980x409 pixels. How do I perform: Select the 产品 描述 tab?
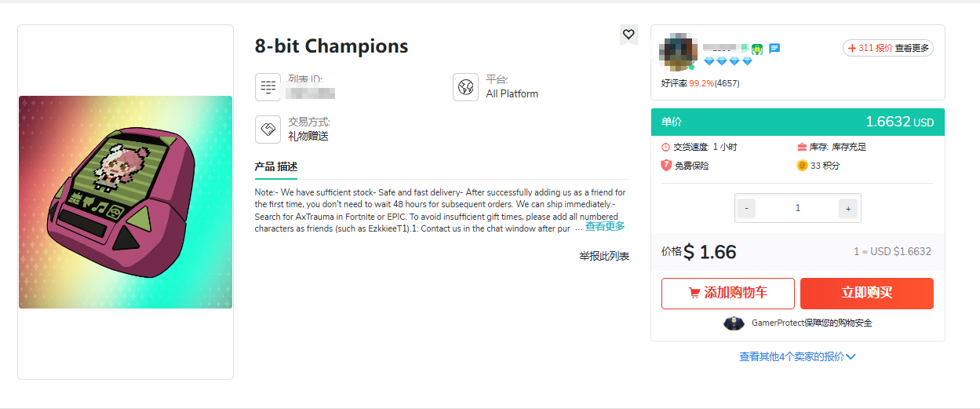276,166
